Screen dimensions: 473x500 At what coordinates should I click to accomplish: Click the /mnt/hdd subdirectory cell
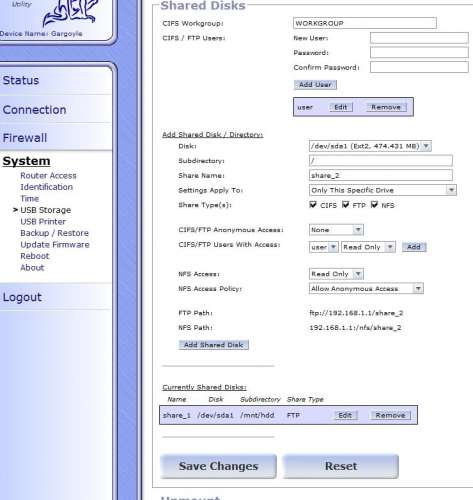(x=257, y=415)
